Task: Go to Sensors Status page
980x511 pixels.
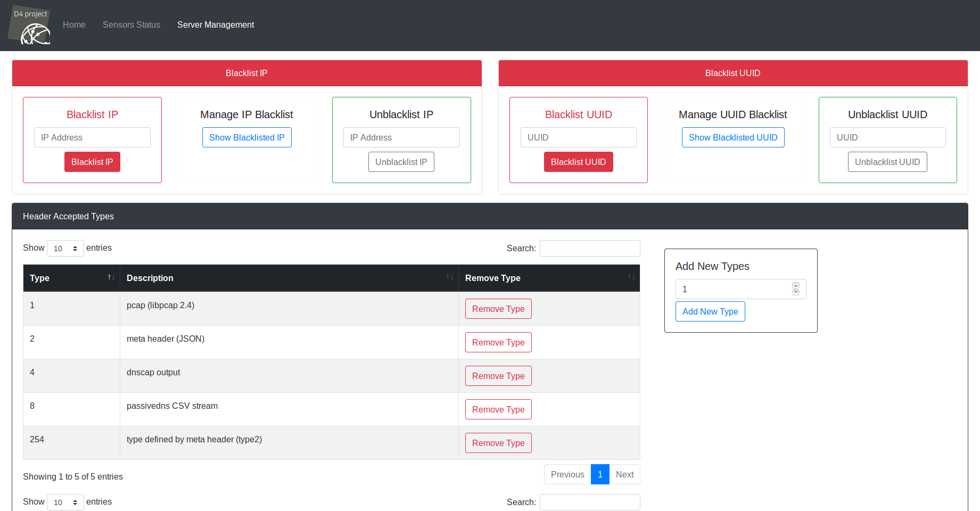Action: click(x=131, y=25)
